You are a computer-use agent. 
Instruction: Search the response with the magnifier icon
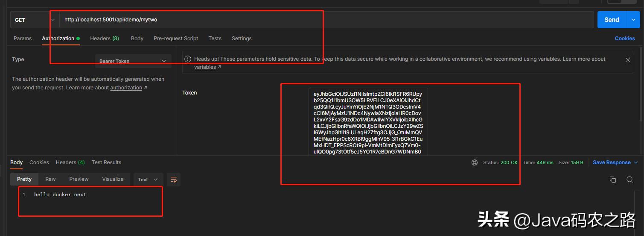[630, 180]
